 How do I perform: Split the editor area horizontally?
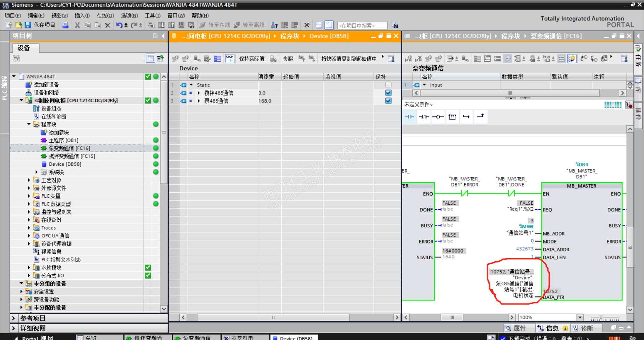[x=319, y=25]
